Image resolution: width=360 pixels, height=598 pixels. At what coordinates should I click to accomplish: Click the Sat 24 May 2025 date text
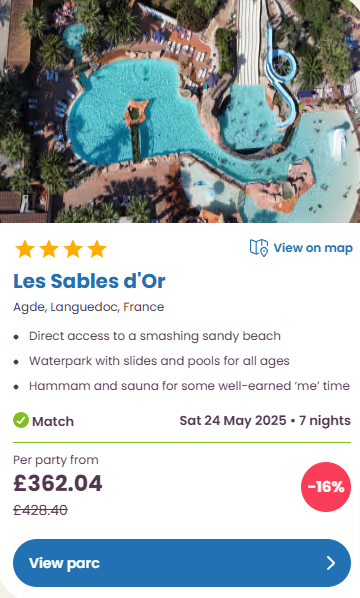coord(233,420)
